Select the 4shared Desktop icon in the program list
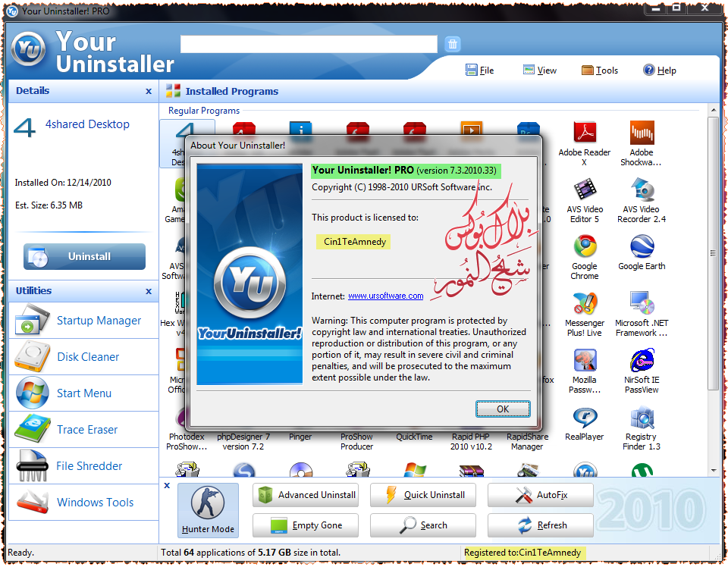Screen dimensions: 728x567 [187, 143]
